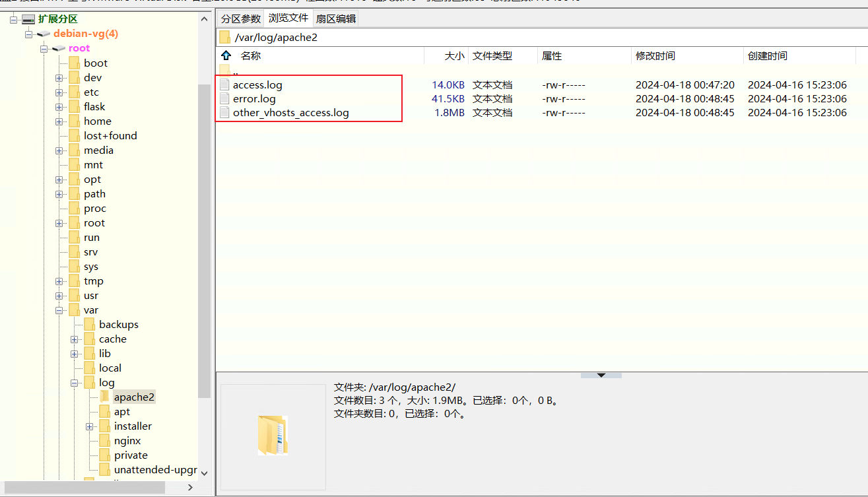
Task: Click the error.log file icon
Action: click(x=224, y=98)
